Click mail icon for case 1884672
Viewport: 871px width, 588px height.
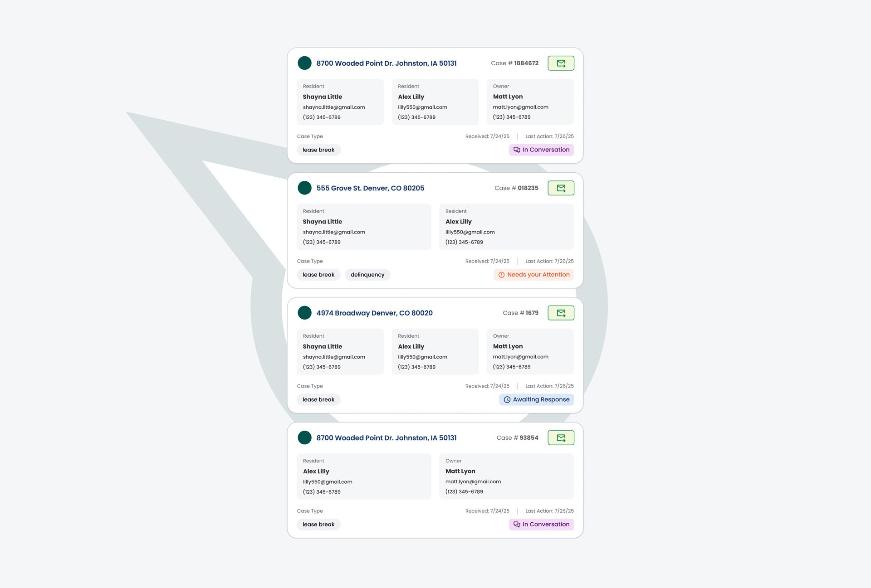pos(561,63)
